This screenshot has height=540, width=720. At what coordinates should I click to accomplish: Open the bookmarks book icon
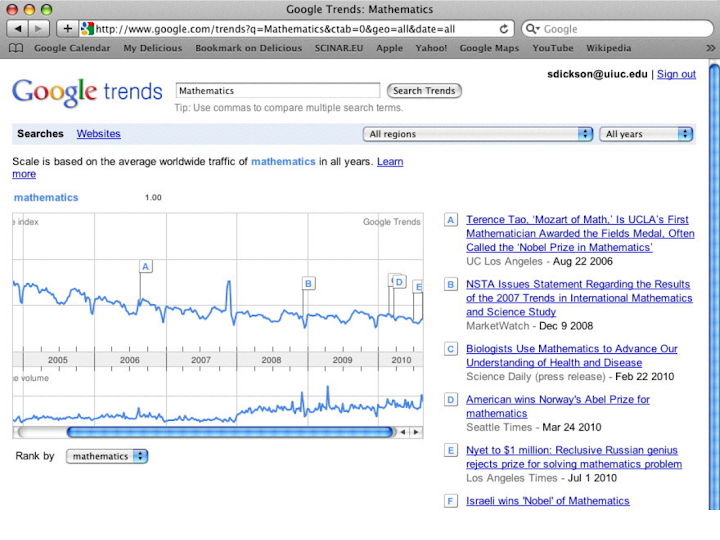(x=16, y=48)
